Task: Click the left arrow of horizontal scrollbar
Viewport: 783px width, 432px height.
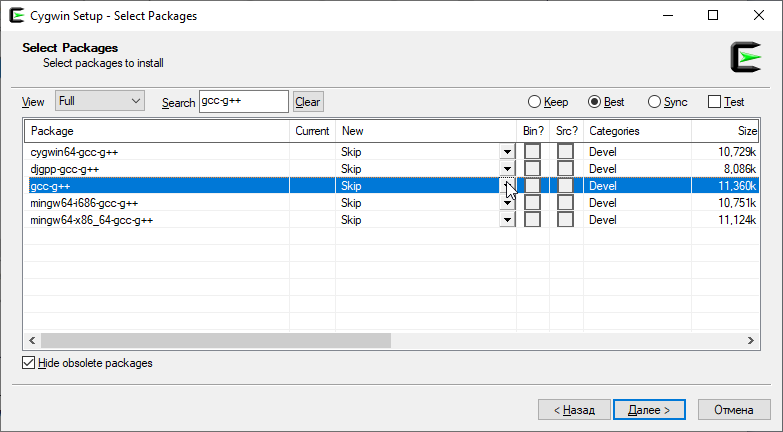Action: (x=32, y=341)
